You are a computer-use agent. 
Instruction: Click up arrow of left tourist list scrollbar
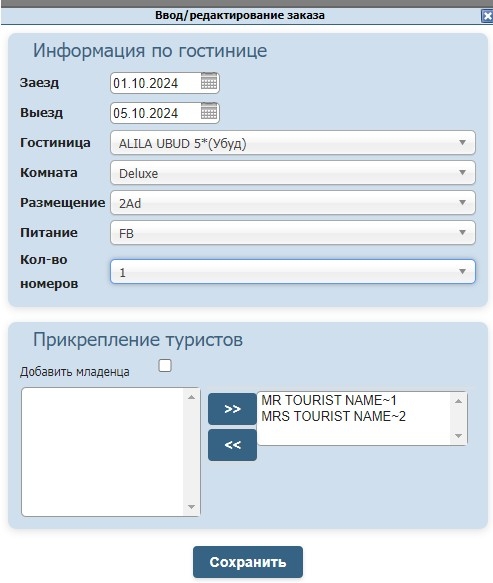[x=191, y=397]
